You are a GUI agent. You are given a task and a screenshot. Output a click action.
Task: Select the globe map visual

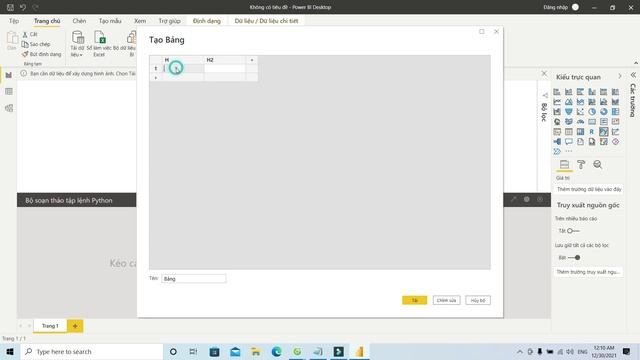557,122
